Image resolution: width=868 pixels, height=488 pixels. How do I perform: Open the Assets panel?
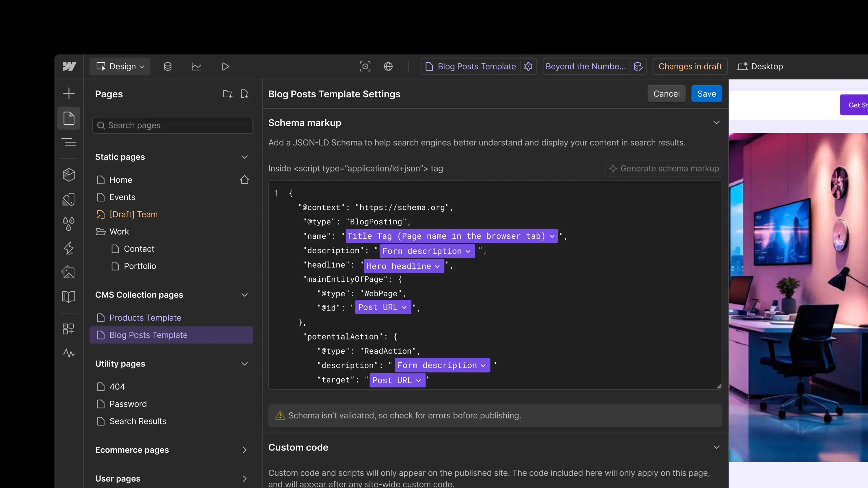pyautogui.click(x=69, y=272)
